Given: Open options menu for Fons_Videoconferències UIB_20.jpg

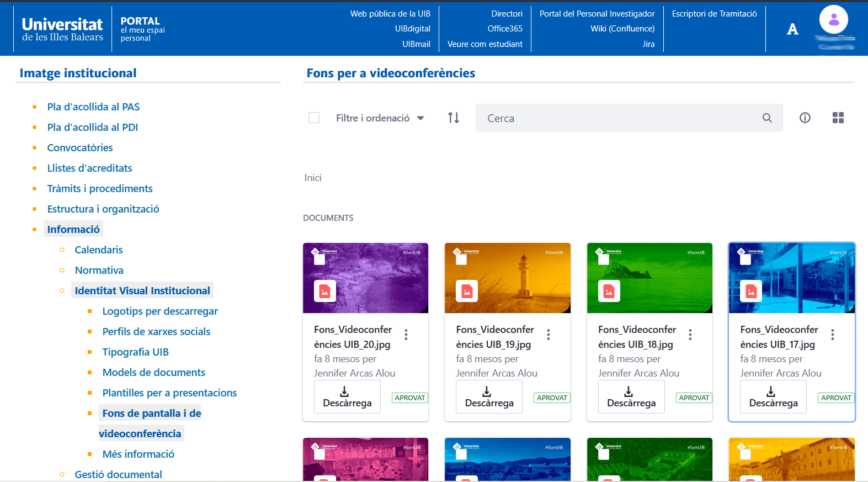Looking at the screenshot, I should (406, 335).
